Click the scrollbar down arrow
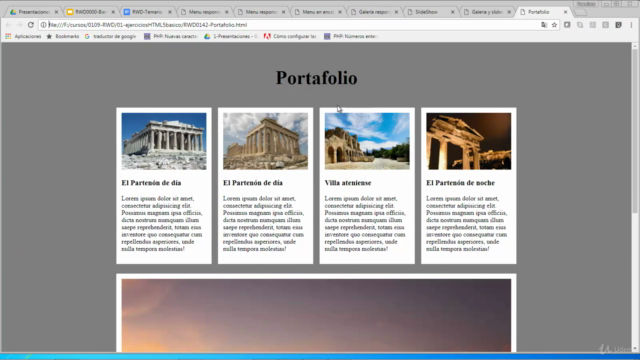 (x=635, y=349)
